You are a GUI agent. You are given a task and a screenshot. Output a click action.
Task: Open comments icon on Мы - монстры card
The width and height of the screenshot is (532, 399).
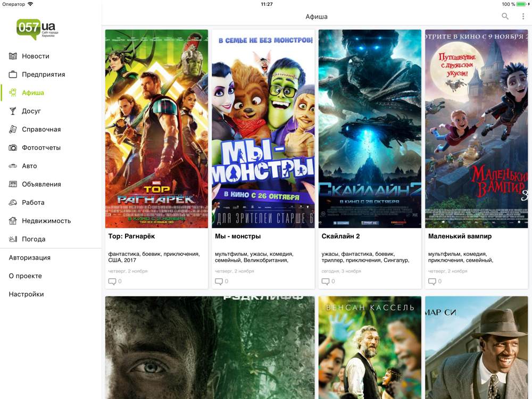tap(219, 281)
